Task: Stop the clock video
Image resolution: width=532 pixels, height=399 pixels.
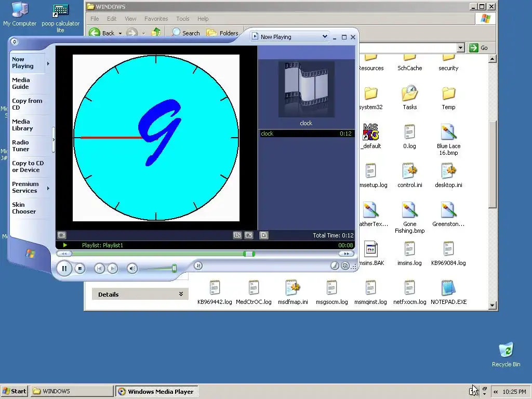Action: [x=79, y=269]
